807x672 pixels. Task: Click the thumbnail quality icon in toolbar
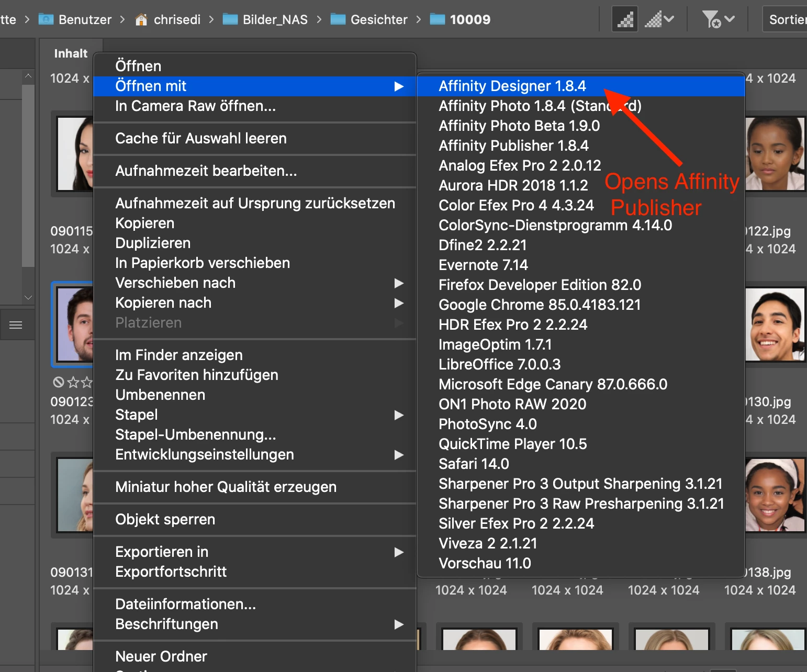(625, 19)
